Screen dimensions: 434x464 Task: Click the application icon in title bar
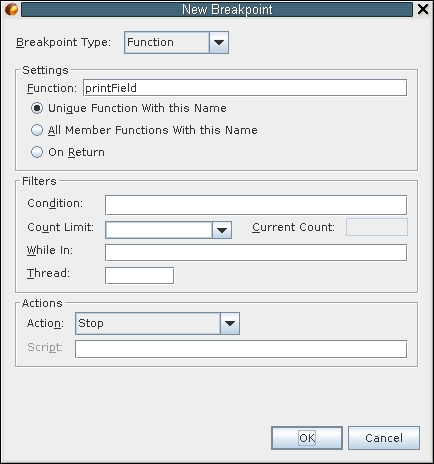click(11, 9)
